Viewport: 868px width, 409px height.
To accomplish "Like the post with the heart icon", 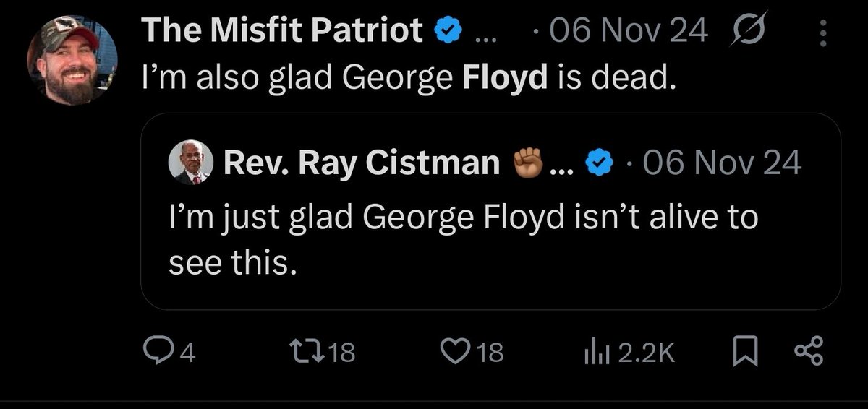I will click(x=456, y=352).
